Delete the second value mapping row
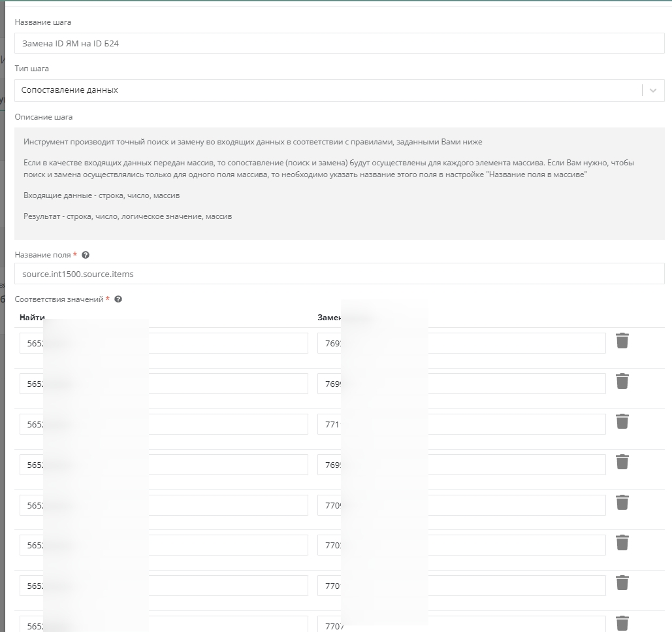Viewport: 672px width, 632px height. click(x=622, y=381)
